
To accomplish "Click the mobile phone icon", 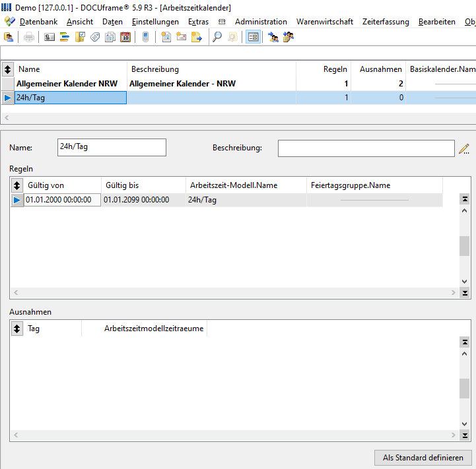I will (146, 38).
